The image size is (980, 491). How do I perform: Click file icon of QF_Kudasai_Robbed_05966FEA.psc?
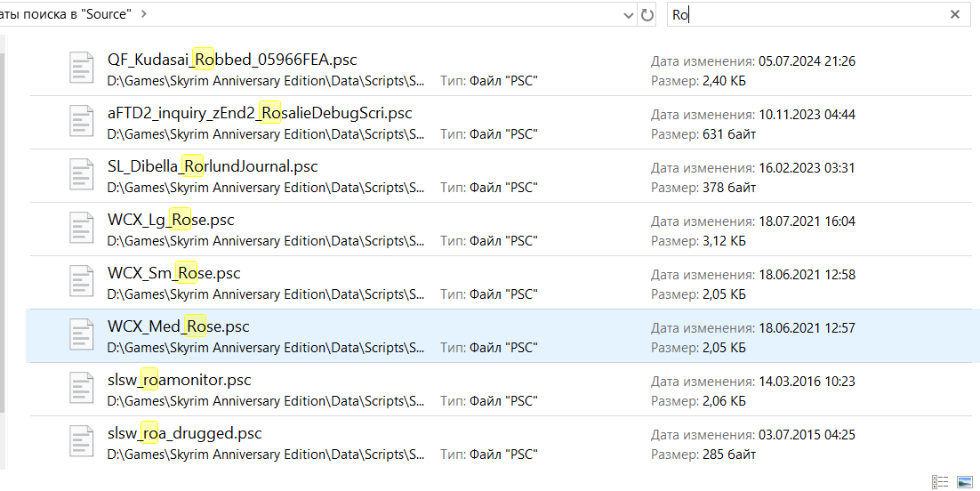coord(81,68)
